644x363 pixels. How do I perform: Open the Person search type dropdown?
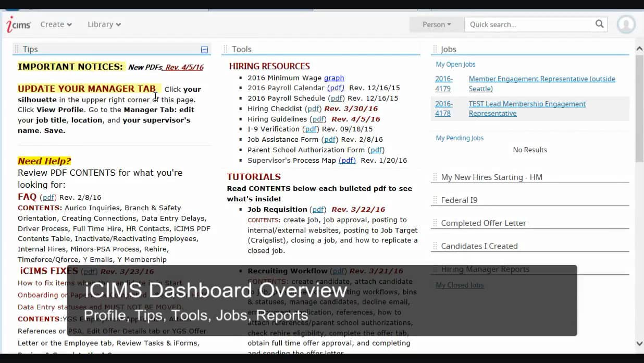click(437, 25)
